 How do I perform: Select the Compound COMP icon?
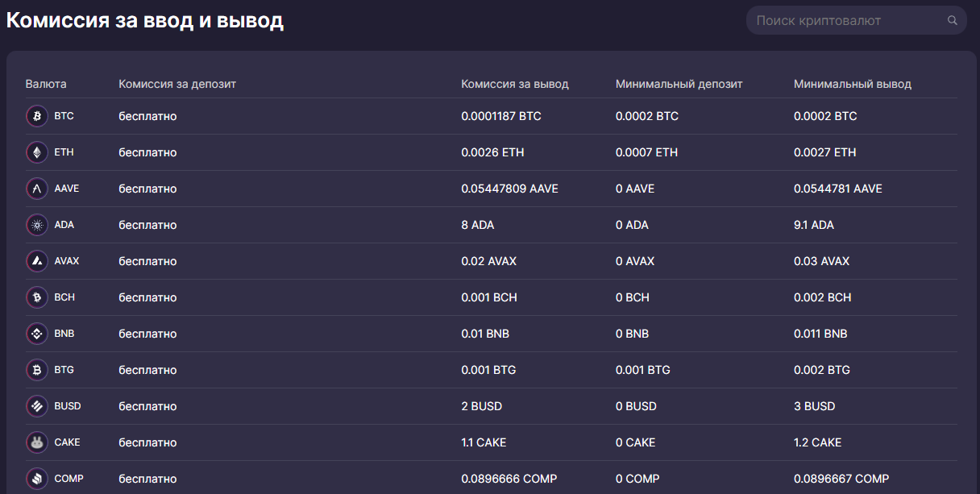click(x=37, y=479)
